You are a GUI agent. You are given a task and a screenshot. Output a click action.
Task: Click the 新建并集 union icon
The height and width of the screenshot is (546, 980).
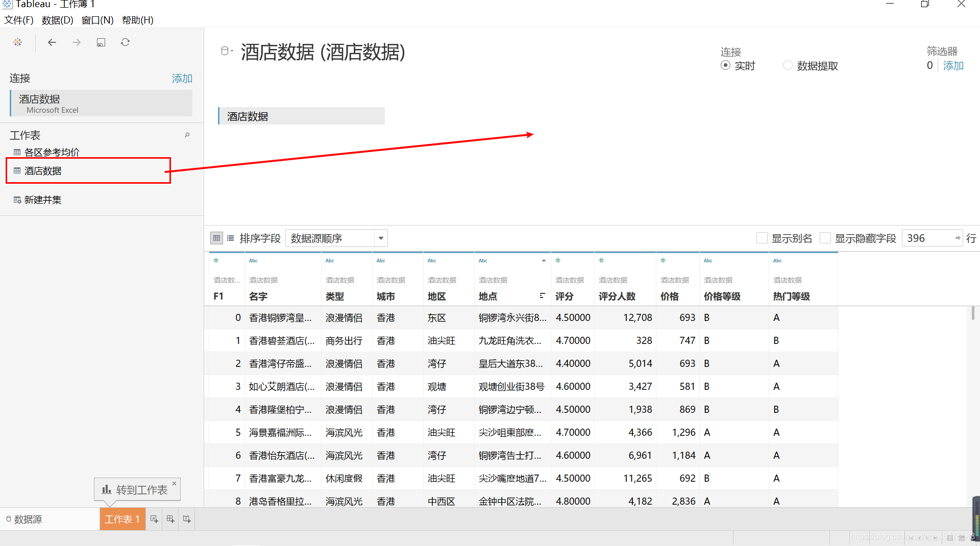point(17,200)
